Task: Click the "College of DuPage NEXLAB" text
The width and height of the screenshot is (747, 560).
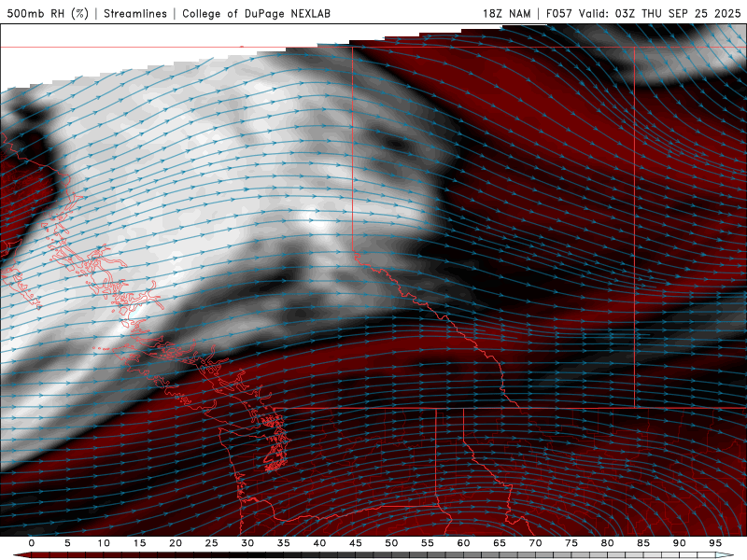Action: tap(256, 13)
